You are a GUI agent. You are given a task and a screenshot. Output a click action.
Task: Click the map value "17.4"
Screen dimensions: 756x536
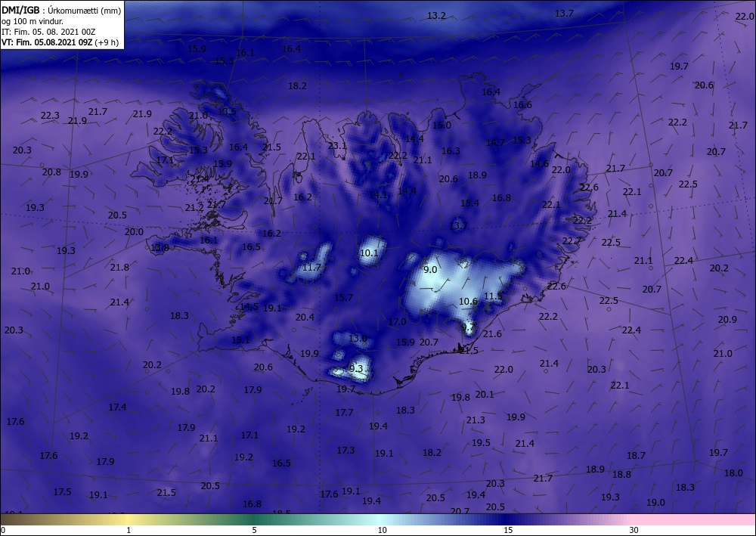click(x=117, y=407)
